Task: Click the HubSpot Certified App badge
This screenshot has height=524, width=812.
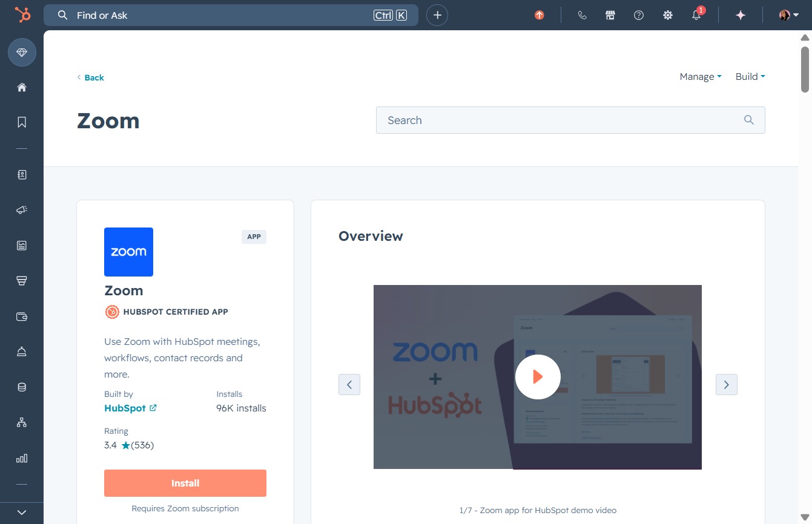Action: point(167,312)
